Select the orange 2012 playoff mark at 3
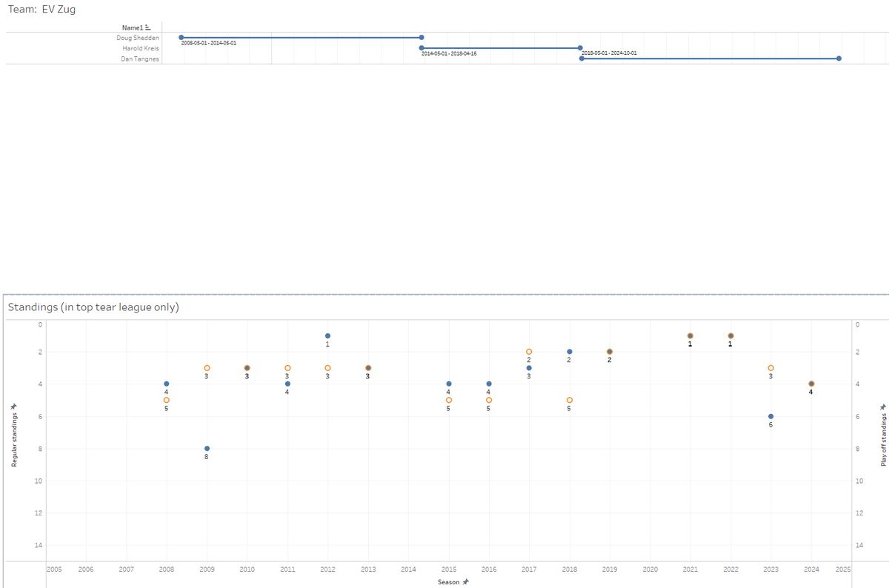This screenshot has width=889, height=588. click(x=327, y=368)
